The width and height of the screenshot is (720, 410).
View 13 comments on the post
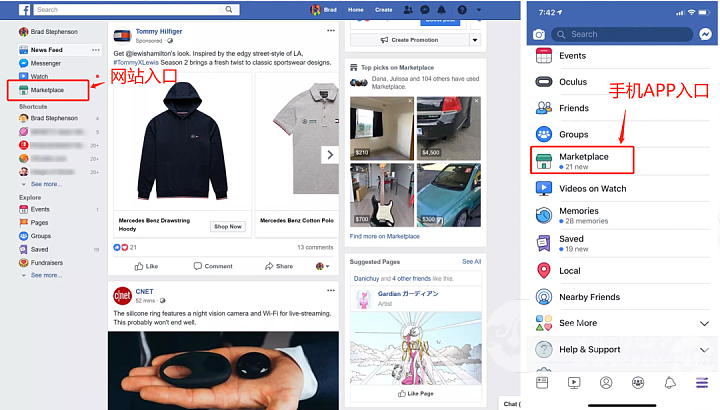coord(315,247)
